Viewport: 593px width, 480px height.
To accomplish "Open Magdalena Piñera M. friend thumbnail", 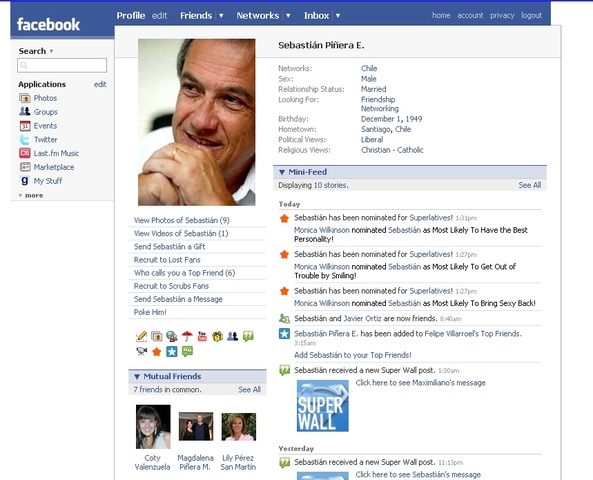I will pos(196,426).
